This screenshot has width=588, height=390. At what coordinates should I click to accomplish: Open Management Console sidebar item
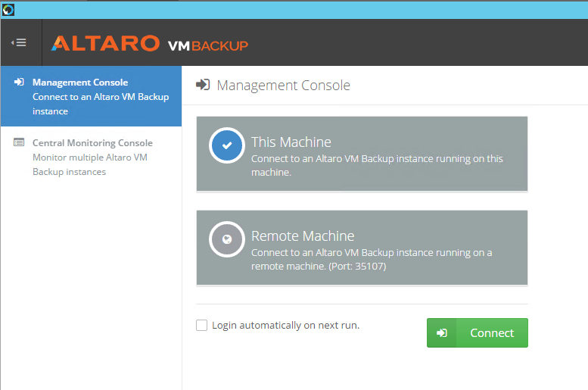pyautogui.click(x=91, y=96)
